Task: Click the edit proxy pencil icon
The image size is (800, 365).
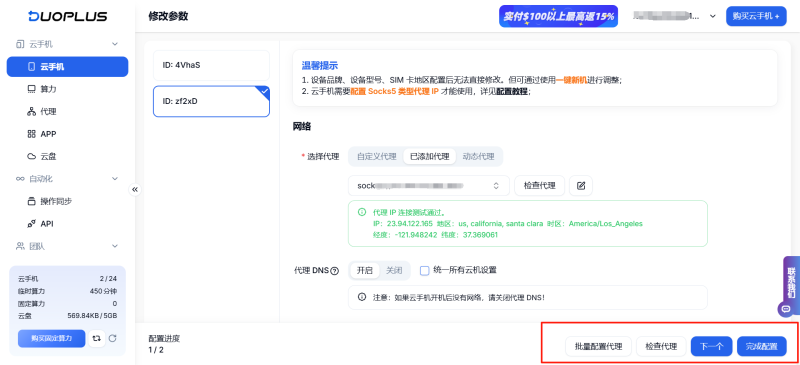Action: click(581, 186)
